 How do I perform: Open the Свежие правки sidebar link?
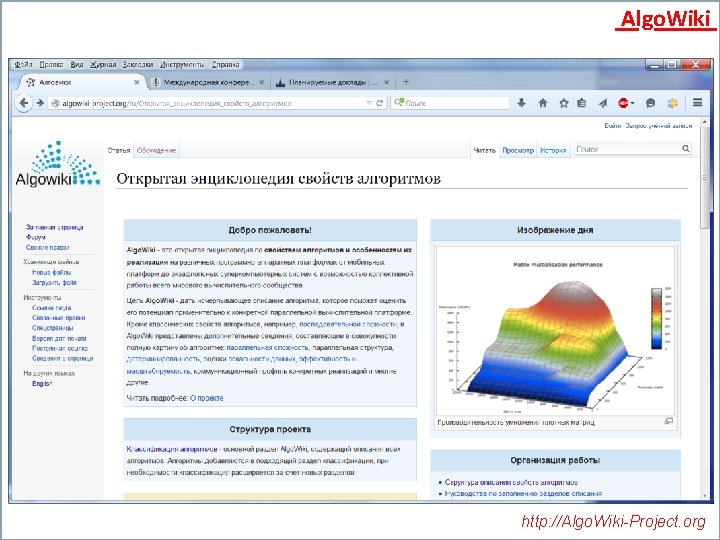(x=47, y=247)
